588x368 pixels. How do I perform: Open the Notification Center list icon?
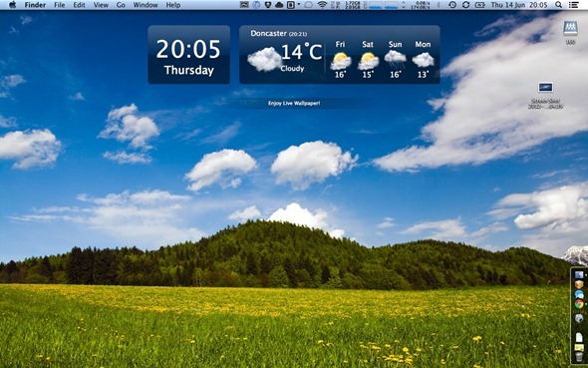pos(573,5)
